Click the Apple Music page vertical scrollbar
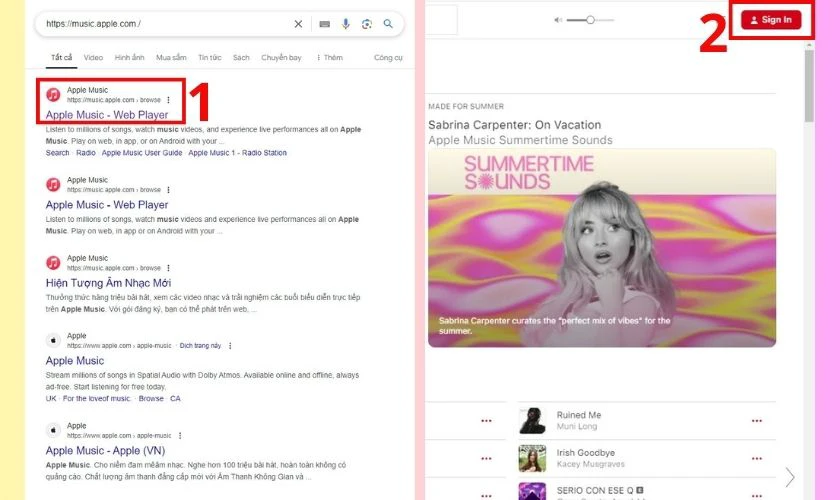The width and height of the screenshot is (840, 500). (x=809, y=86)
